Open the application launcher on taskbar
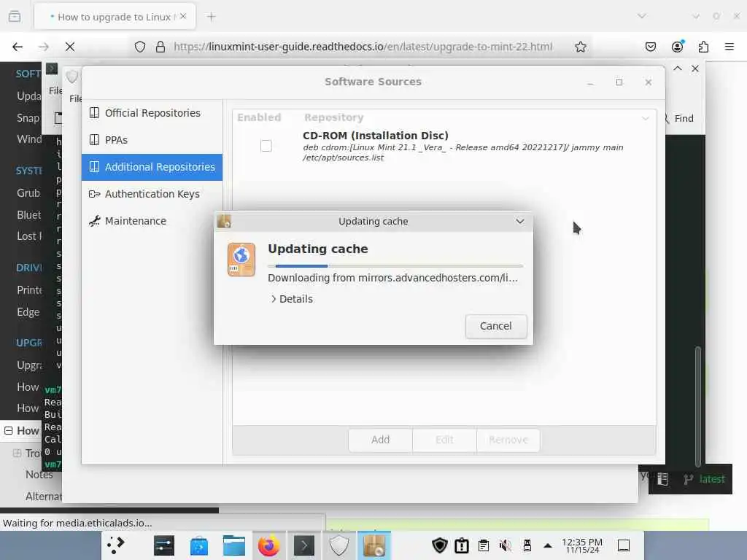 pyautogui.click(x=116, y=545)
